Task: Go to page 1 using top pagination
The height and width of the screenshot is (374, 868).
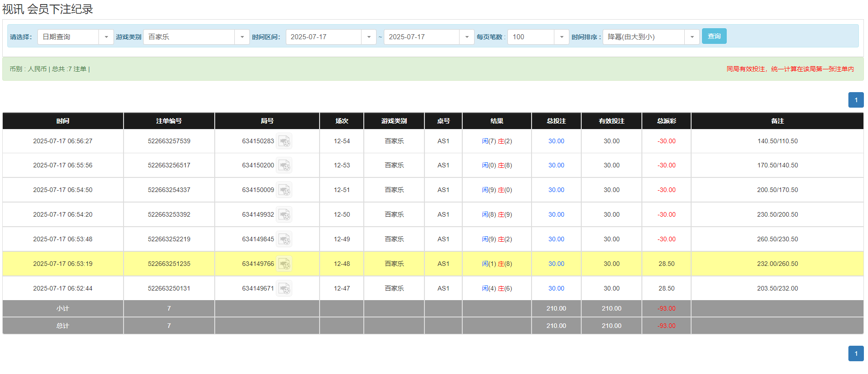Action: coord(856,100)
